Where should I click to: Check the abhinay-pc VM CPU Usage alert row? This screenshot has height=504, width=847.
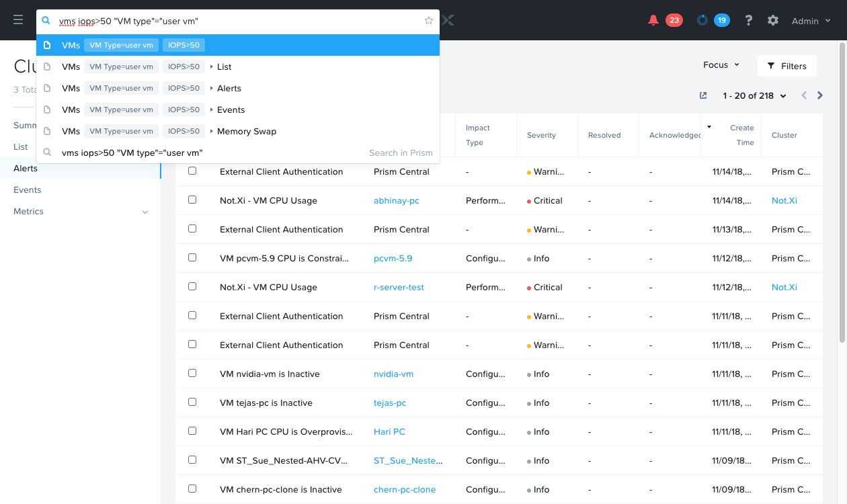(x=192, y=200)
